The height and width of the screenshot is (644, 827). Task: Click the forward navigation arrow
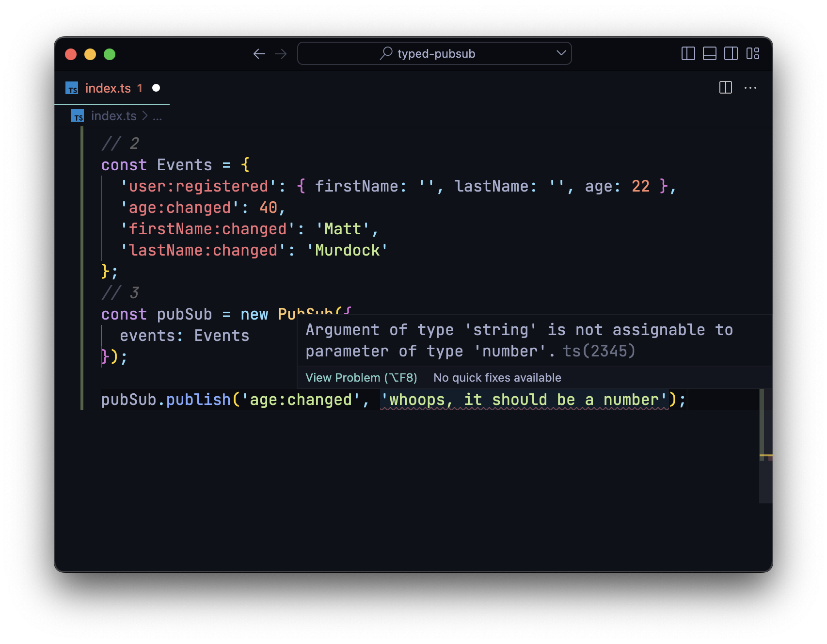(x=281, y=54)
